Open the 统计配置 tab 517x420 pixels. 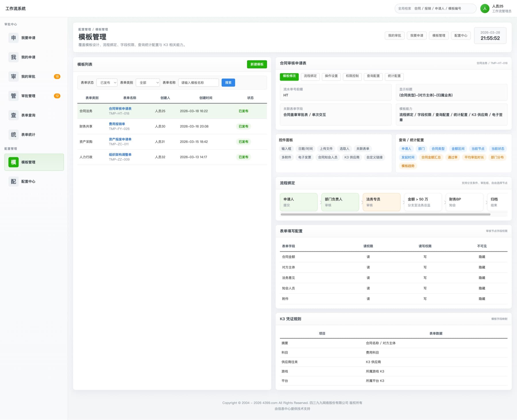[394, 76]
